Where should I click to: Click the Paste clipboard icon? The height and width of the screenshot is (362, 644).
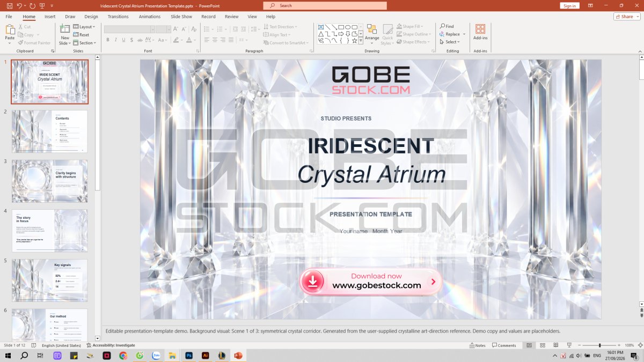coord(10,30)
